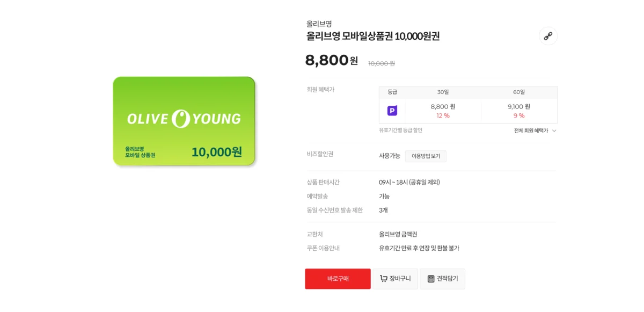644x312 pixels.
Task: Expand 전체 회원 혜택가 dropdown
Action: pos(535,130)
